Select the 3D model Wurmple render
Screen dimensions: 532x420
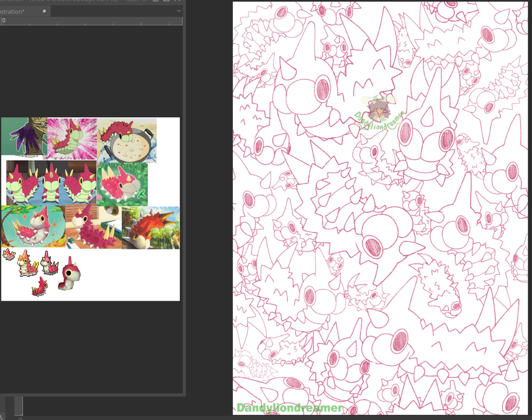(x=69, y=274)
